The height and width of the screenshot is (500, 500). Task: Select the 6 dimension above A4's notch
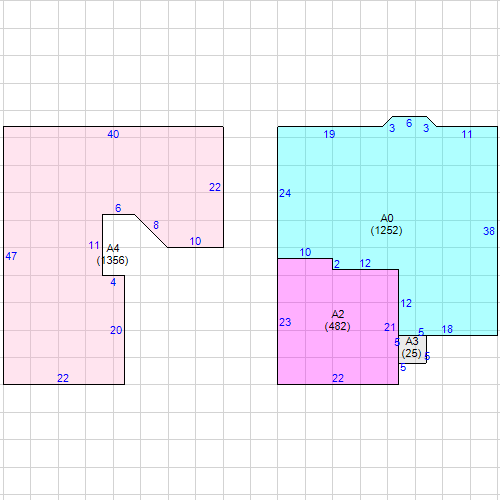(x=118, y=208)
